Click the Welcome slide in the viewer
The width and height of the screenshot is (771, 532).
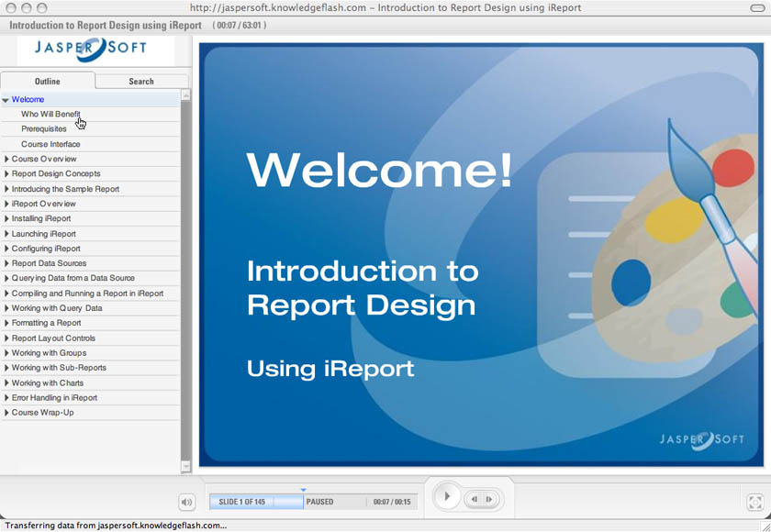pyautogui.click(x=481, y=254)
